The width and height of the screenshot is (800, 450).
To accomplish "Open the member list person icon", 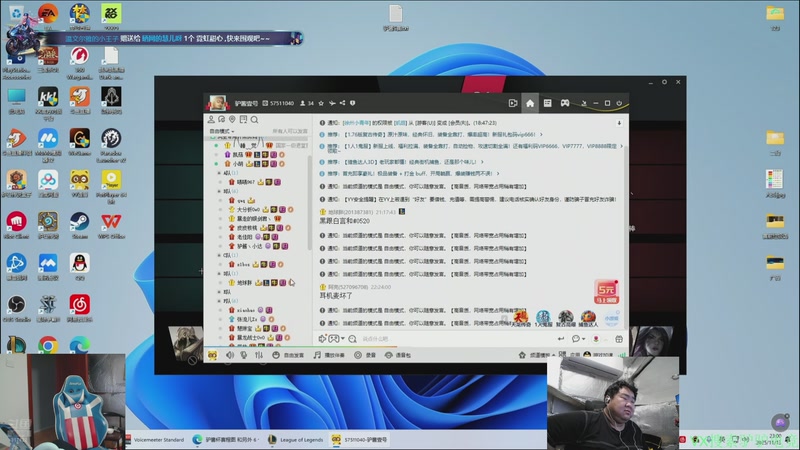I will (211, 119).
